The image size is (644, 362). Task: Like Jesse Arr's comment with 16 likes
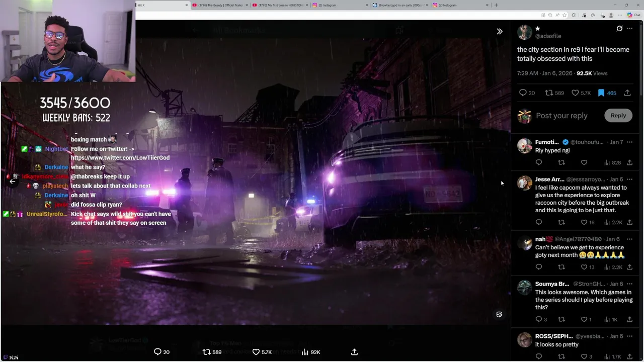[x=587, y=222]
